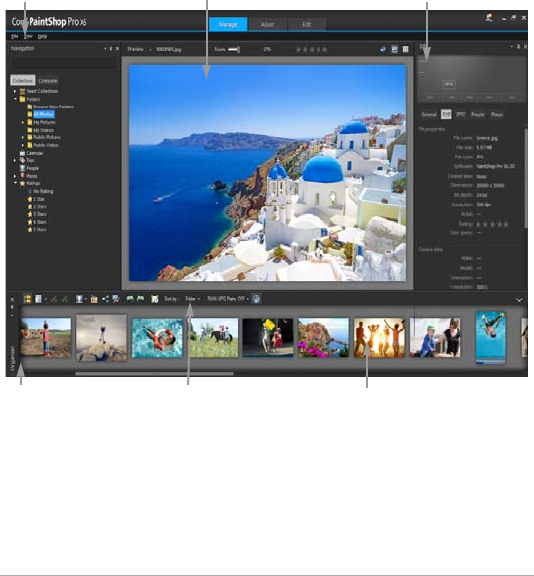Switch to the Edit workspace tab

tap(307, 24)
